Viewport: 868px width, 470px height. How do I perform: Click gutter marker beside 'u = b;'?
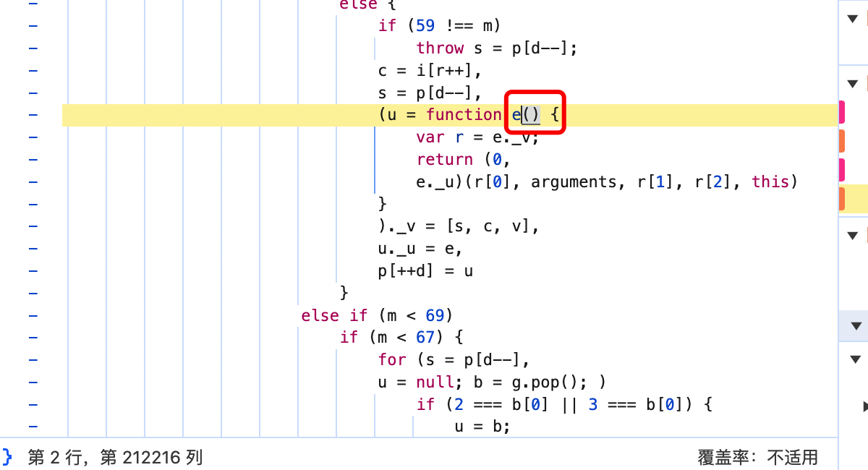[x=33, y=427]
